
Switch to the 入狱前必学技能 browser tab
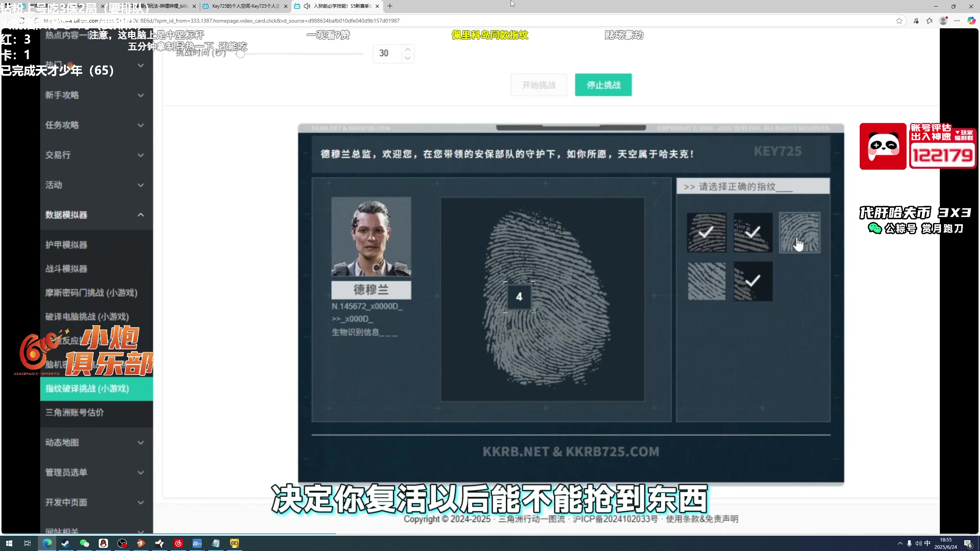pos(337,6)
